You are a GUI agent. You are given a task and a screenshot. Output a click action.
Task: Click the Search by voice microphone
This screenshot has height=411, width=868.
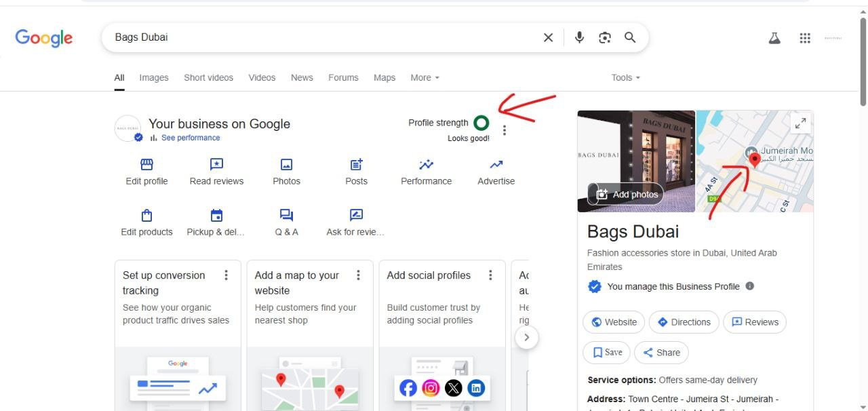point(579,37)
